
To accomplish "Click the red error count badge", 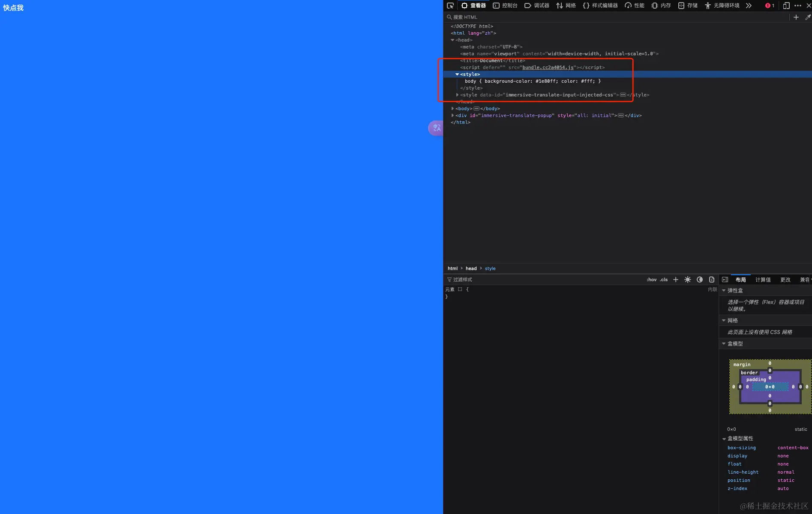I will 770,6.
